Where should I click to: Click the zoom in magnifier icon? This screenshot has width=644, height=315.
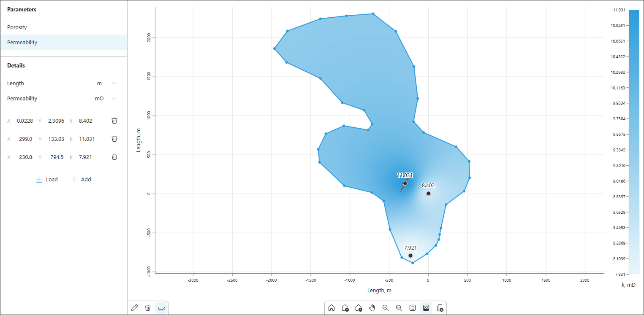[x=386, y=308]
